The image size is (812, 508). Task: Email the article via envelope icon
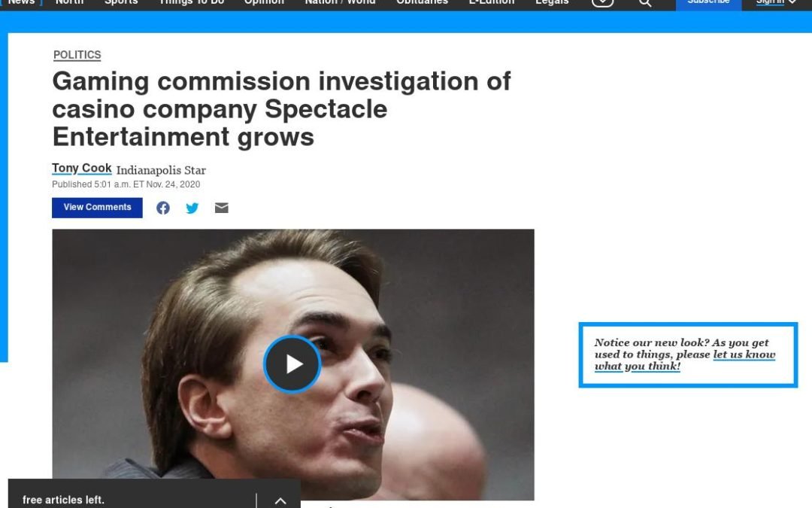coord(222,208)
